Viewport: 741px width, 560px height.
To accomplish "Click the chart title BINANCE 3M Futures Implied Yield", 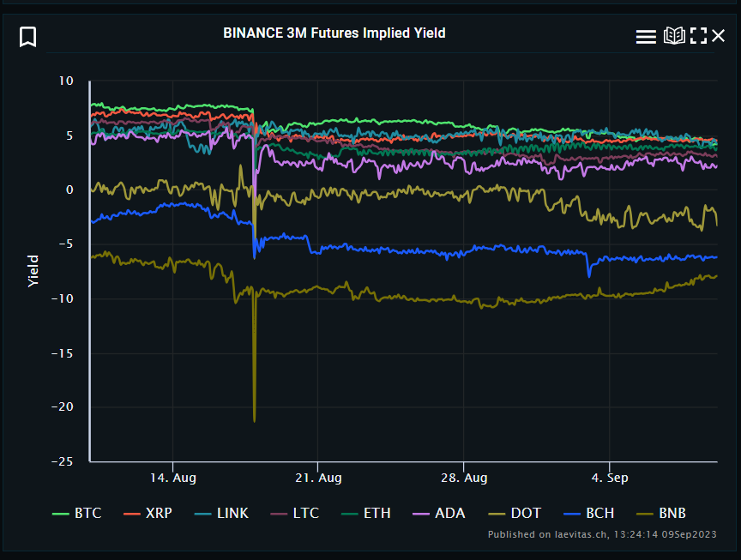I will [x=334, y=33].
